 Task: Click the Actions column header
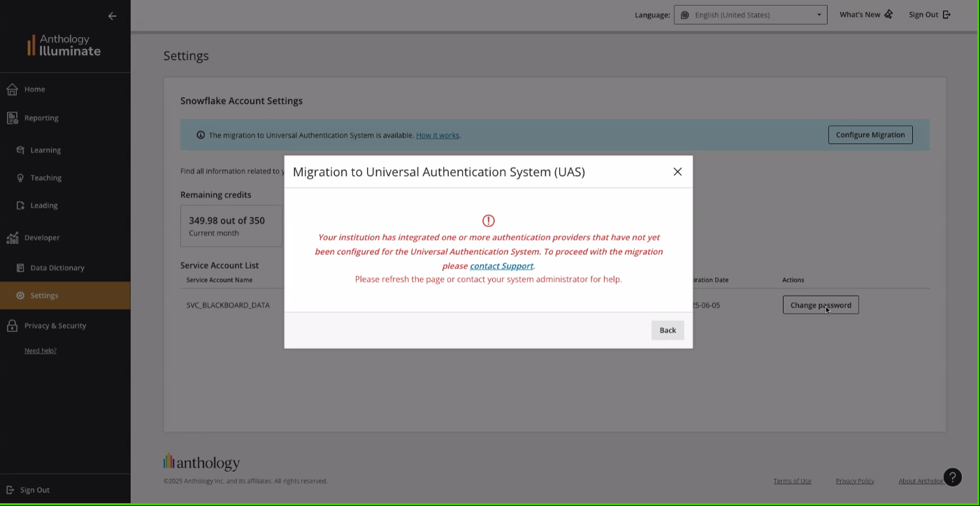793,280
